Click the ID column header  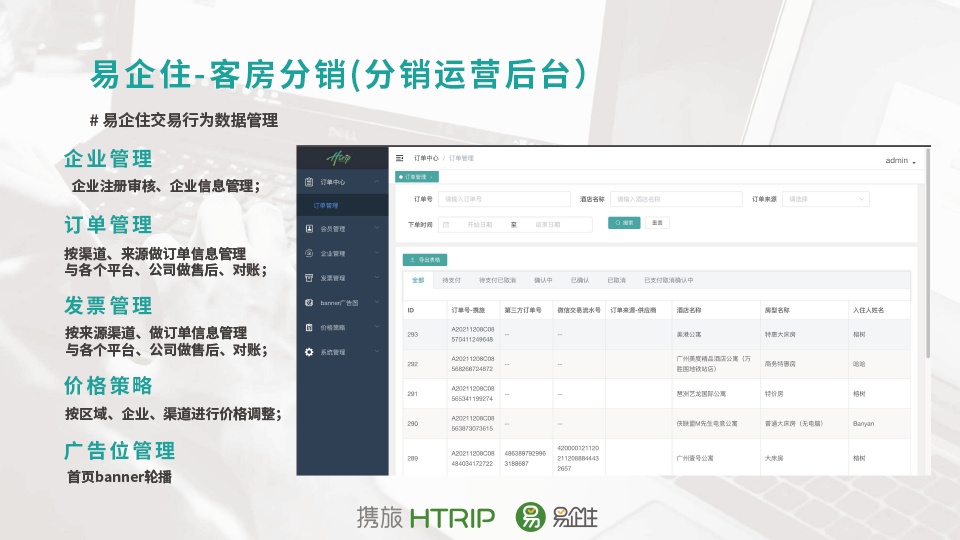click(411, 310)
